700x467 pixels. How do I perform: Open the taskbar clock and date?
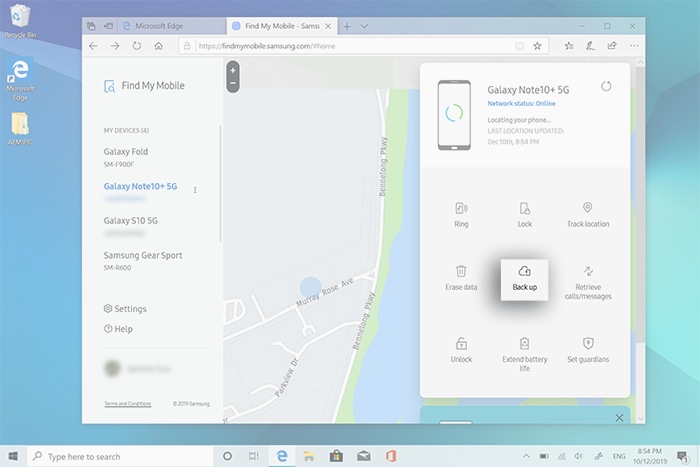650,456
